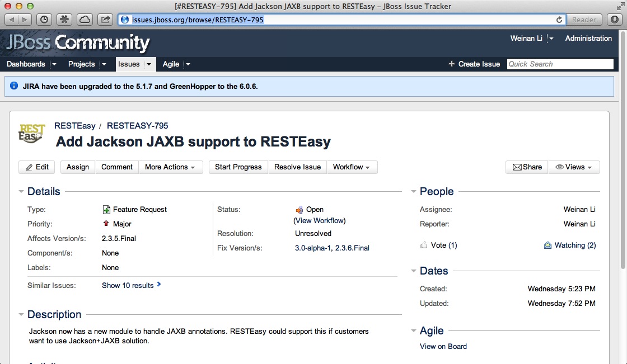Screen dimensions: 627x364
Task: Click the Comment button
Action: (117, 167)
